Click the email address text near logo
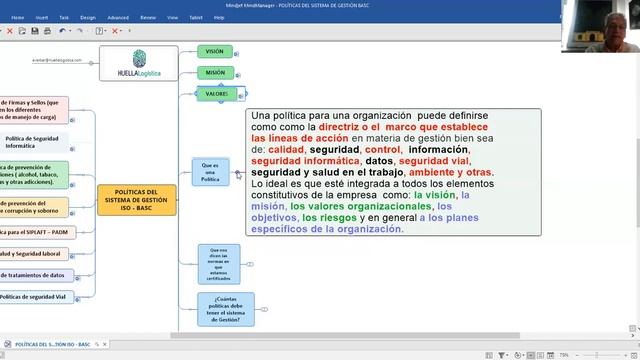This screenshot has height=360, width=640. coord(57,60)
